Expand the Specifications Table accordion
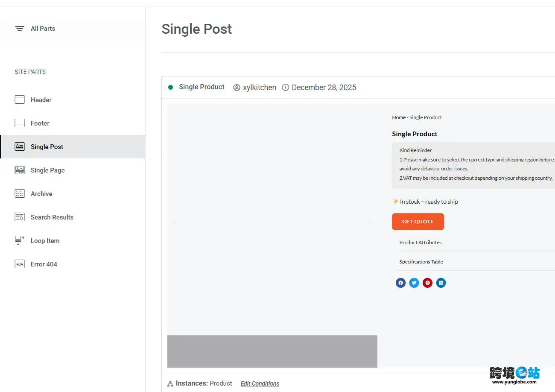Screen dimensions: 555x392 point(421,262)
